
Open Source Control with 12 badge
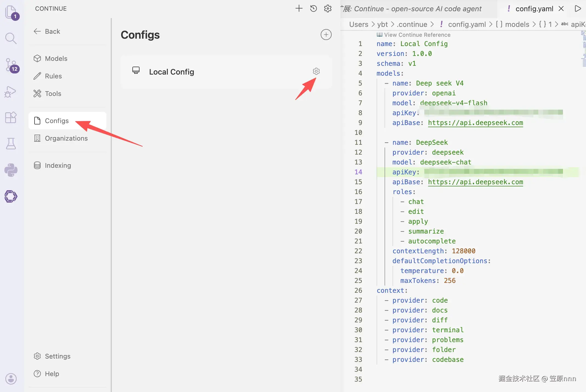pyautogui.click(x=11, y=65)
